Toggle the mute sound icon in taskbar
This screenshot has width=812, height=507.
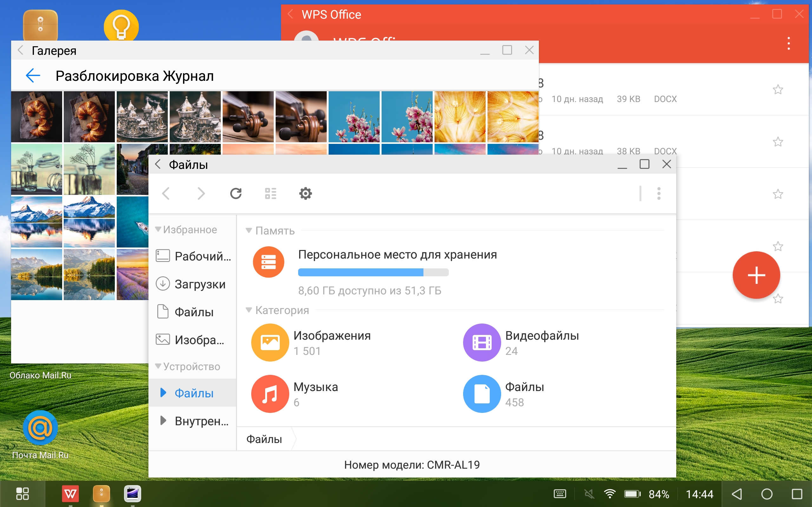coord(589,494)
